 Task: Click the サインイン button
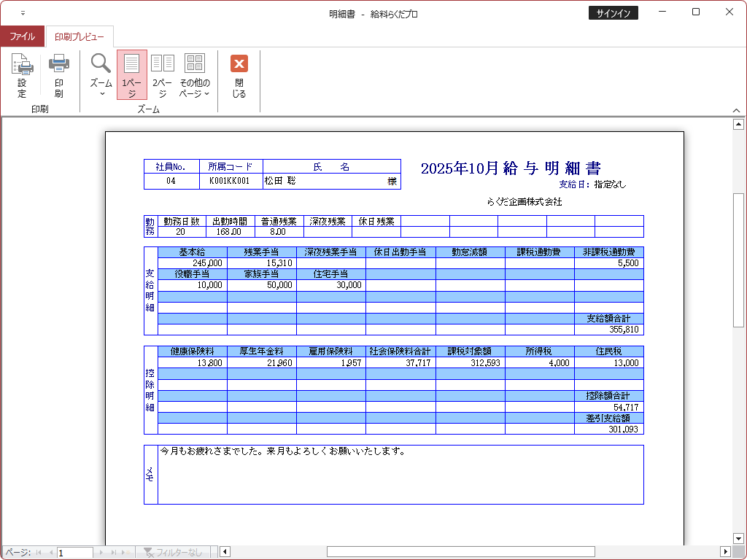[613, 13]
